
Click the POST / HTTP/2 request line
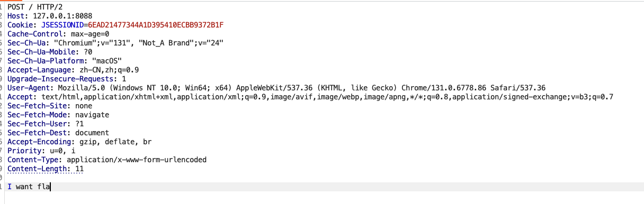click(31, 7)
